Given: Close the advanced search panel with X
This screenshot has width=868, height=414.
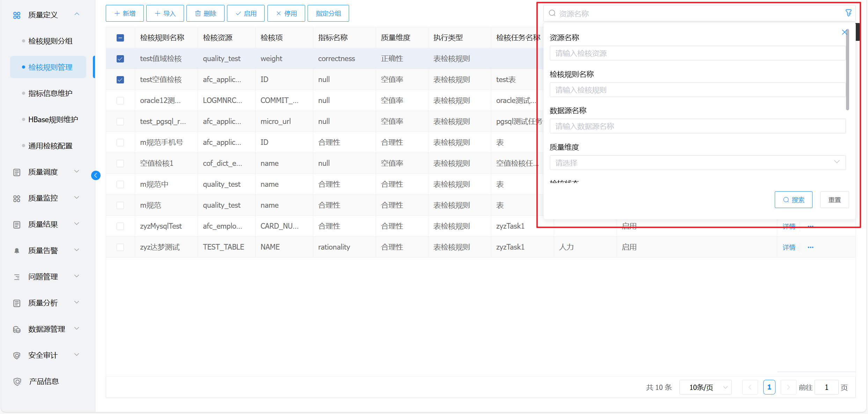Looking at the screenshot, I should pyautogui.click(x=844, y=32).
